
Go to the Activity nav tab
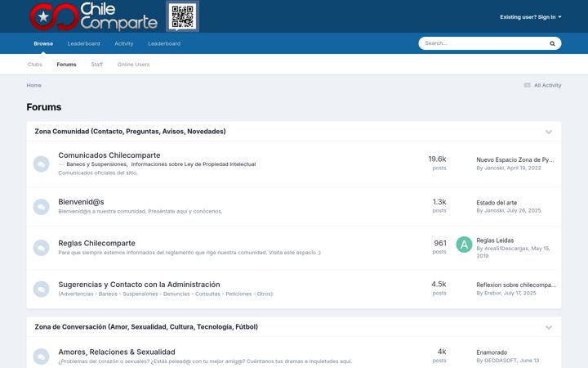tap(124, 43)
